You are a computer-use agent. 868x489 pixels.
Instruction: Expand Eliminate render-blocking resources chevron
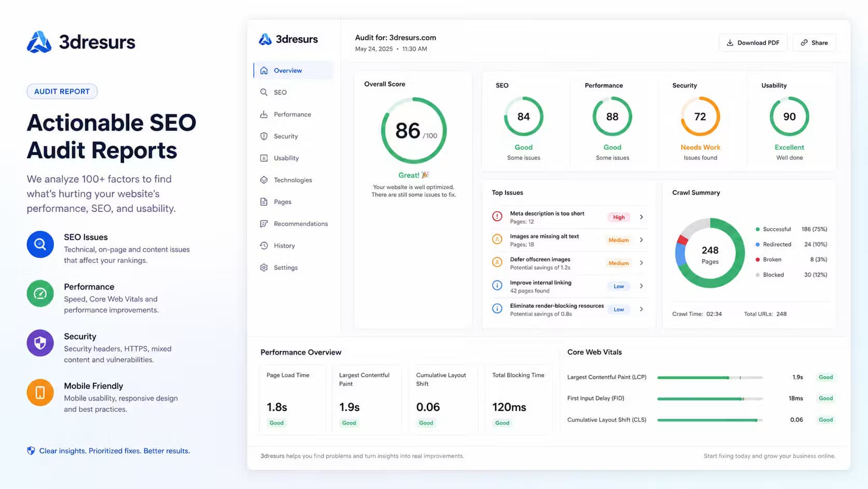642,309
